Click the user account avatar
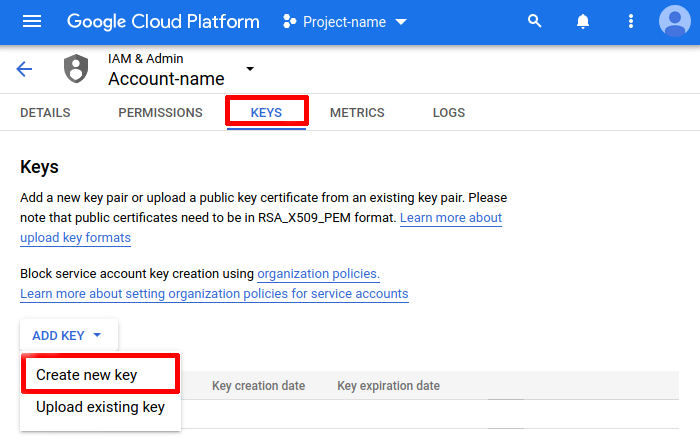The image size is (700, 439). [x=676, y=21]
